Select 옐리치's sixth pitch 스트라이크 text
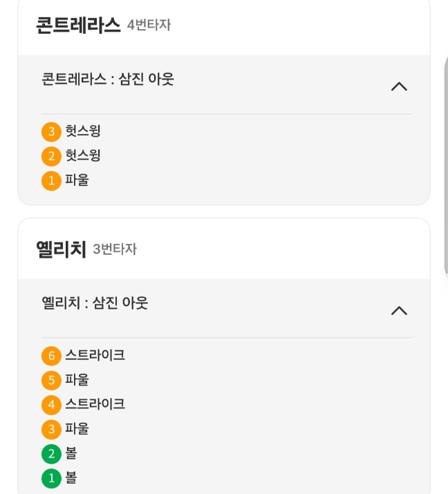Viewport: 448px width, 494px height. [x=95, y=355]
